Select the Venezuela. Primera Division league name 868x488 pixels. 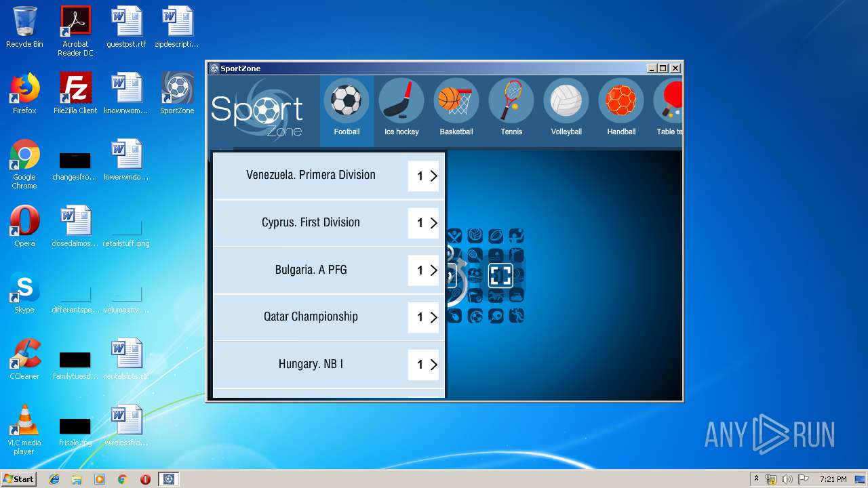(x=311, y=175)
